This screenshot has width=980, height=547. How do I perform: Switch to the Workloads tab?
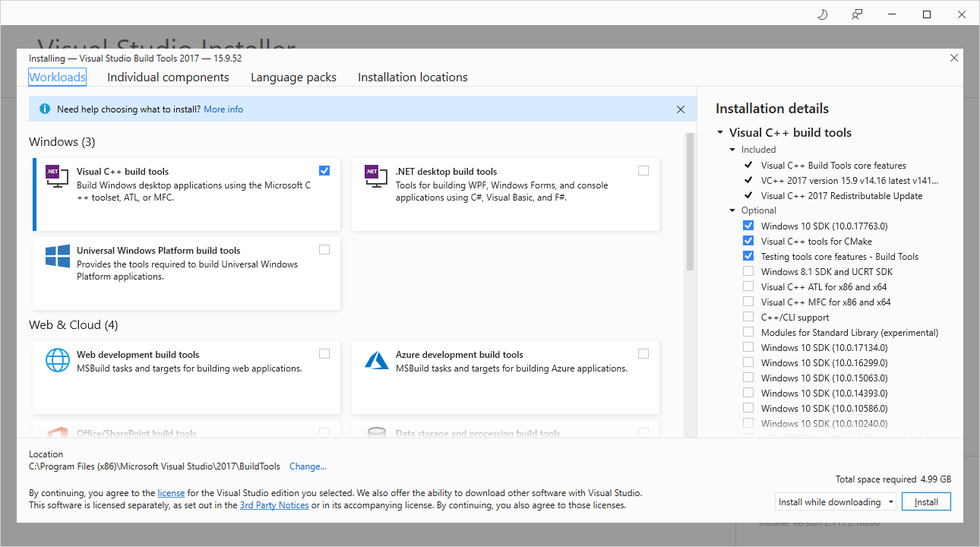coord(57,77)
